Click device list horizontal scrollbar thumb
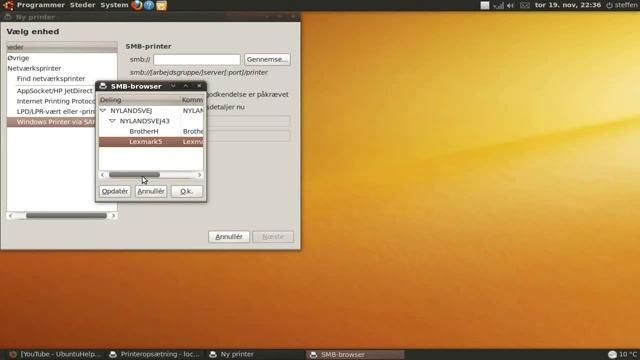The height and width of the screenshot is (360, 640). coord(66,216)
